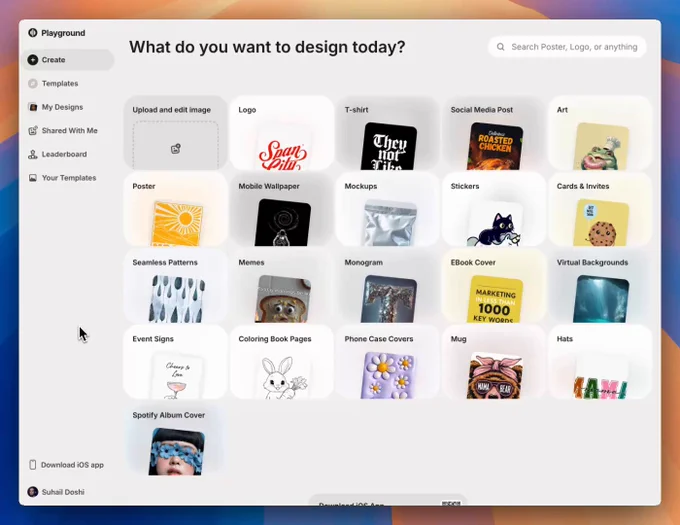Click the Shared With Me icon

33,130
